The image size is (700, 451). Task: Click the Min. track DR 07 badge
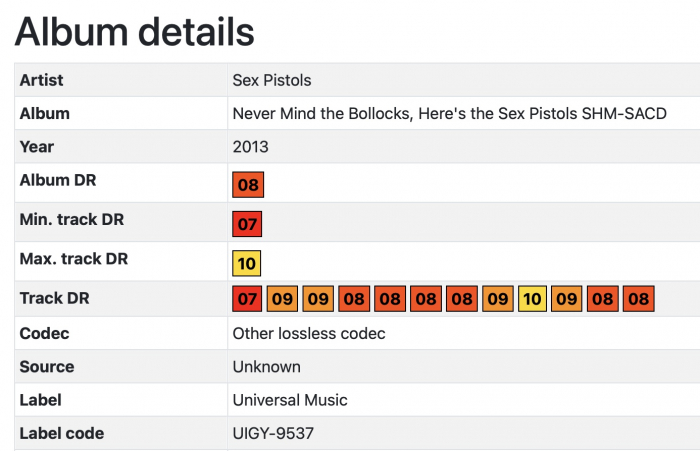pos(247,224)
